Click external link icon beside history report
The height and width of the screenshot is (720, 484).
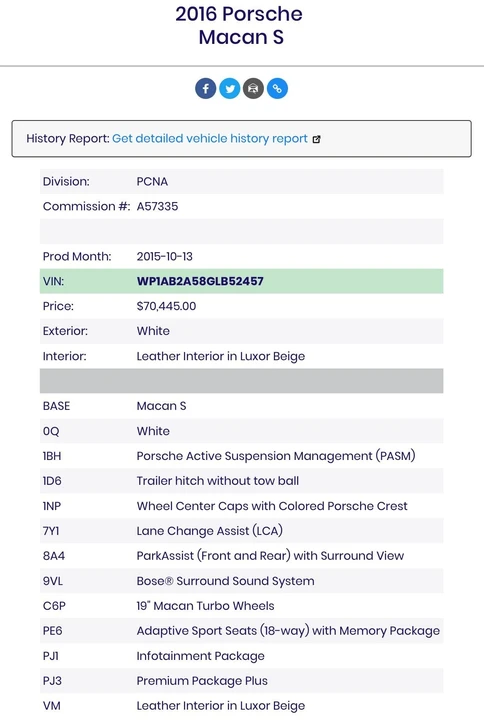tap(316, 139)
